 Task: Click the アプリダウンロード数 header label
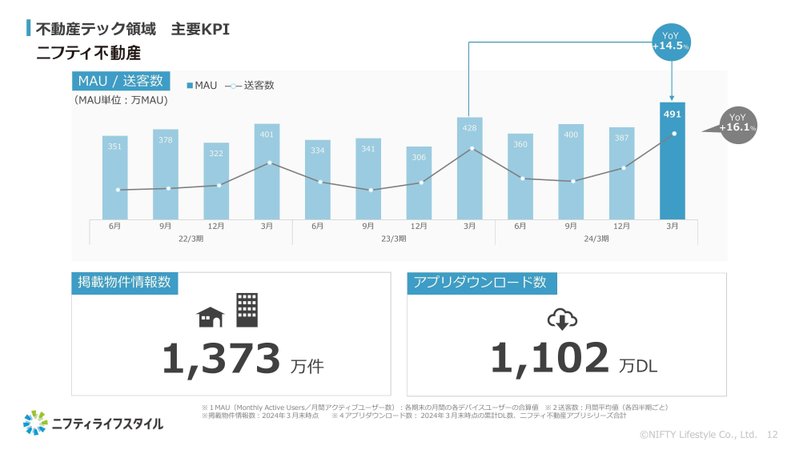481,282
